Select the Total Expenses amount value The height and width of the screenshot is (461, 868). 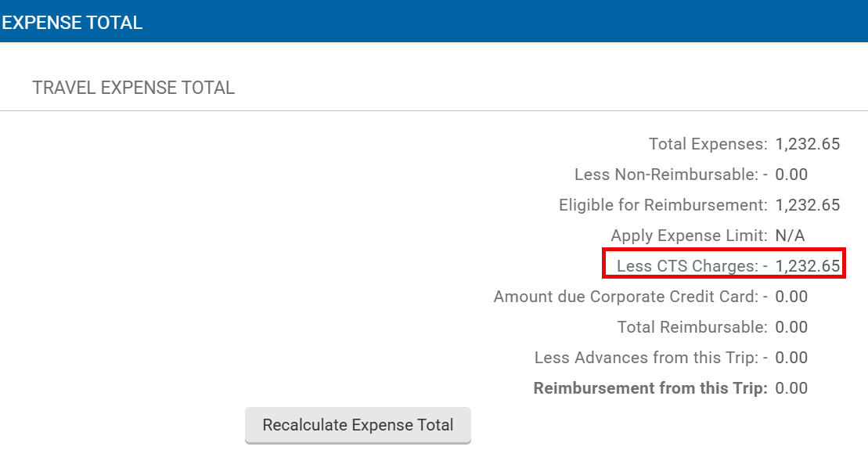point(807,144)
